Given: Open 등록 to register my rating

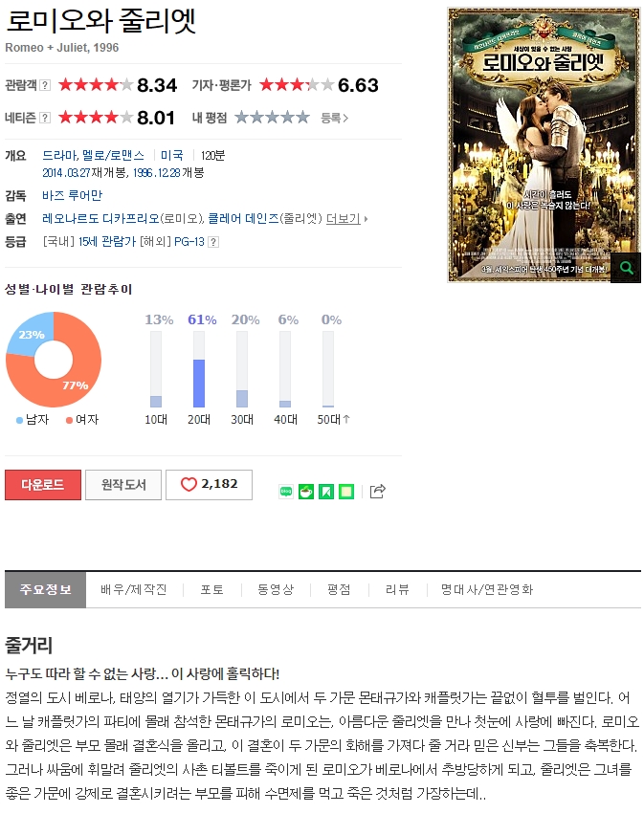Looking at the screenshot, I should [x=334, y=119].
